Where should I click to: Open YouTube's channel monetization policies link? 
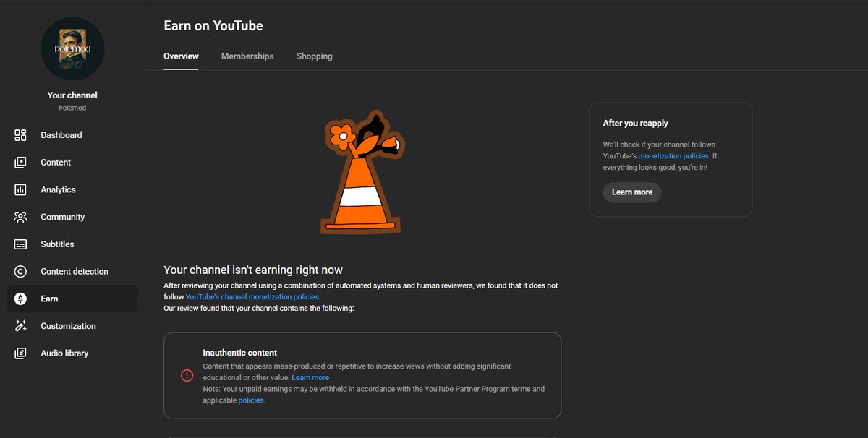coord(252,297)
